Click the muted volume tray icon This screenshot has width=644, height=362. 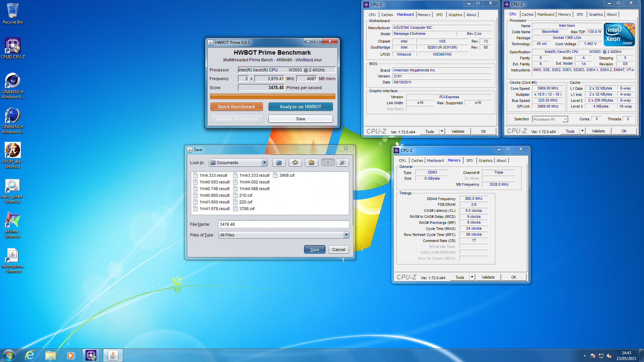tap(609, 356)
